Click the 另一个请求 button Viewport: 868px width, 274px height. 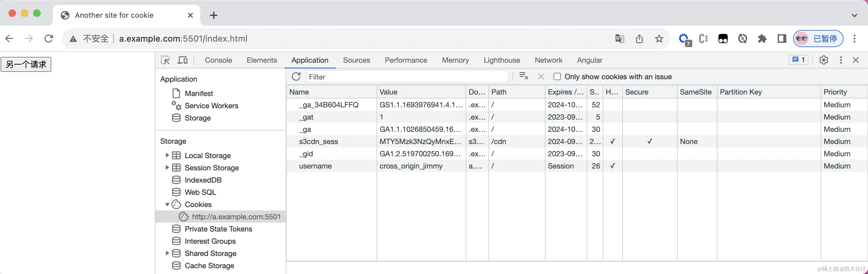pyautogui.click(x=26, y=64)
